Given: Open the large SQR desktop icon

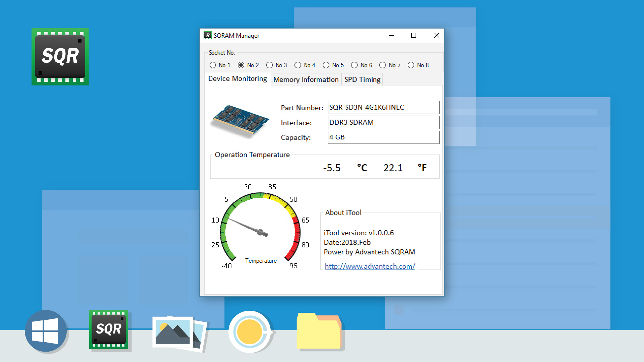Looking at the screenshot, I should coord(60,57).
